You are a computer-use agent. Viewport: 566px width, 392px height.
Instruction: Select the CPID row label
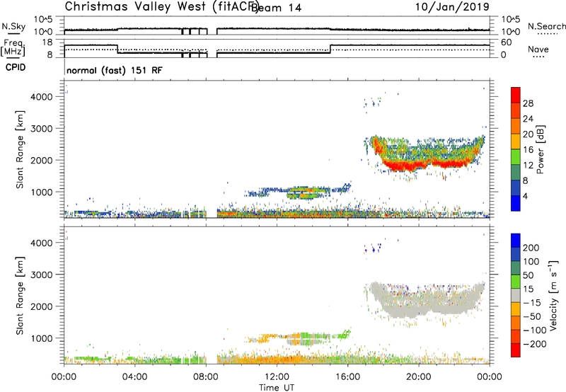16,67
